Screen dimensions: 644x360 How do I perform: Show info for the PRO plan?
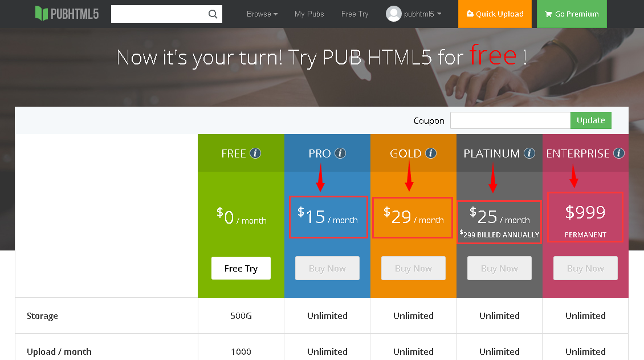340,153
